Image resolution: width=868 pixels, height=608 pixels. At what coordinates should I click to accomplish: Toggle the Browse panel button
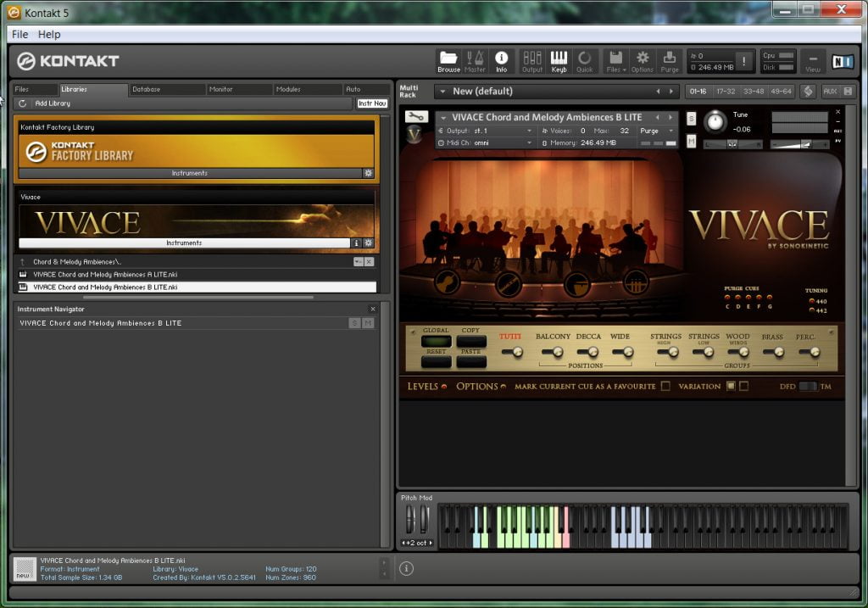(x=448, y=61)
